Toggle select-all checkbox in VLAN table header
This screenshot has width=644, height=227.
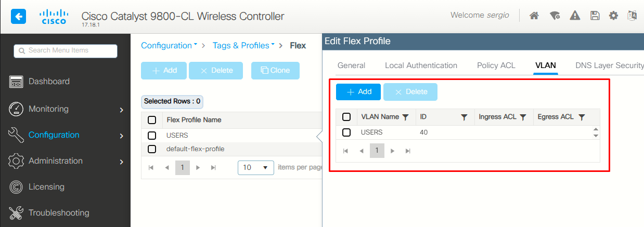coord(346,117)
